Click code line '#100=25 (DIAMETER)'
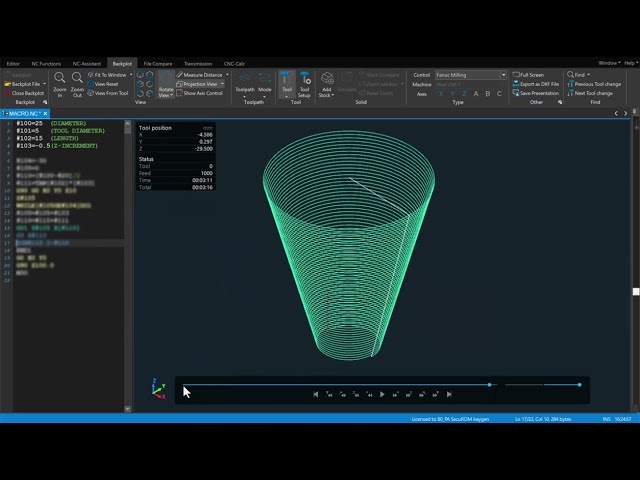Screen dimensions: 640x480 (x=51, y=123)
